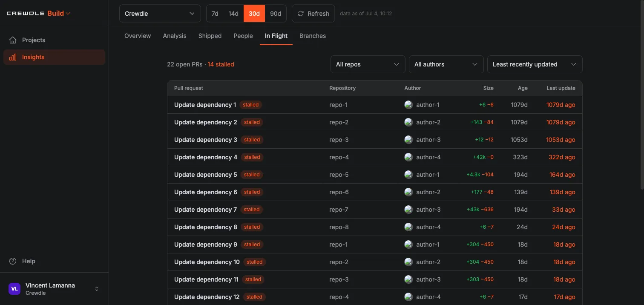
Task: Switch to the Branches tab
Action: 313,36
